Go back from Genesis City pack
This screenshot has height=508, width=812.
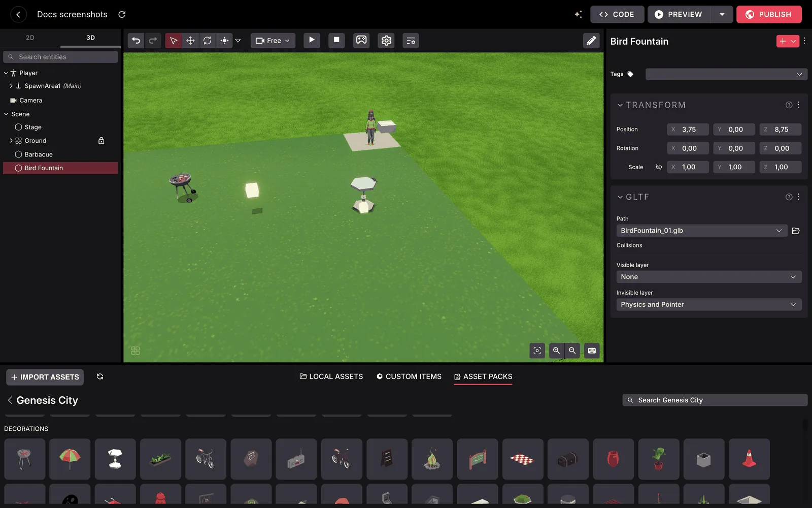point(10,400)
